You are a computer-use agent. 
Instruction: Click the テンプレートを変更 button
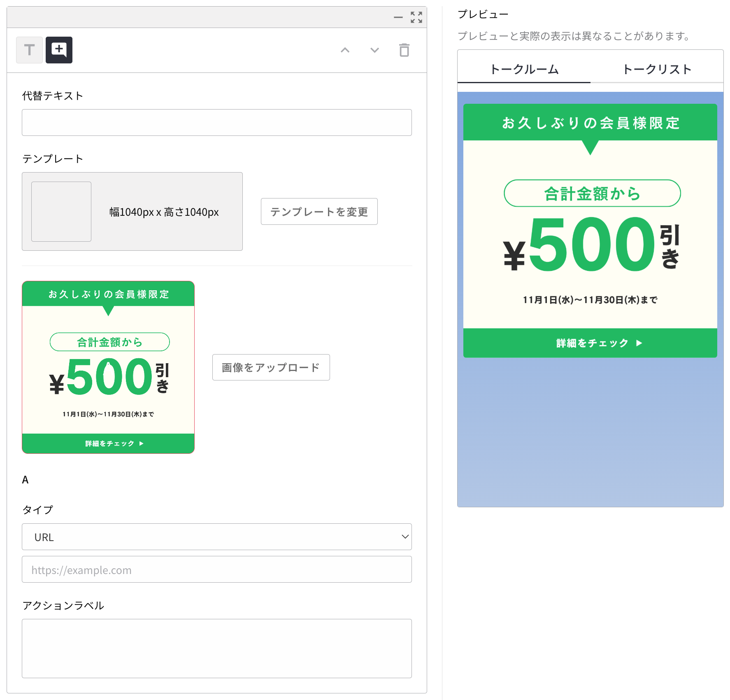click(x=319, y=212)
